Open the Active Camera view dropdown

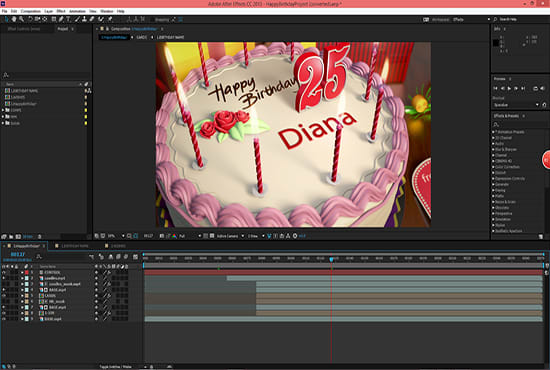point(230,236)
